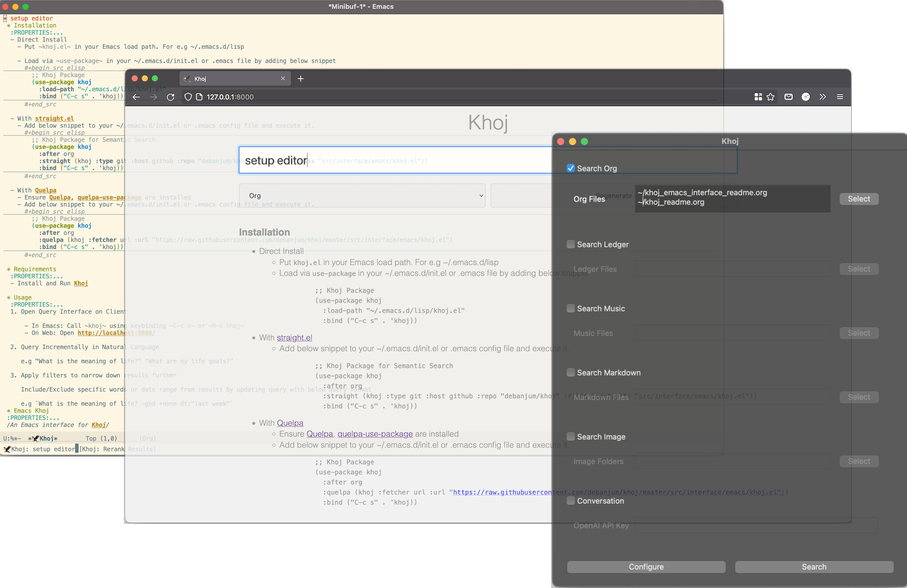Click the setup editor search field
The width and height of the screenshot is (907, 588).
pyautogui.click(x=394, y=161)
